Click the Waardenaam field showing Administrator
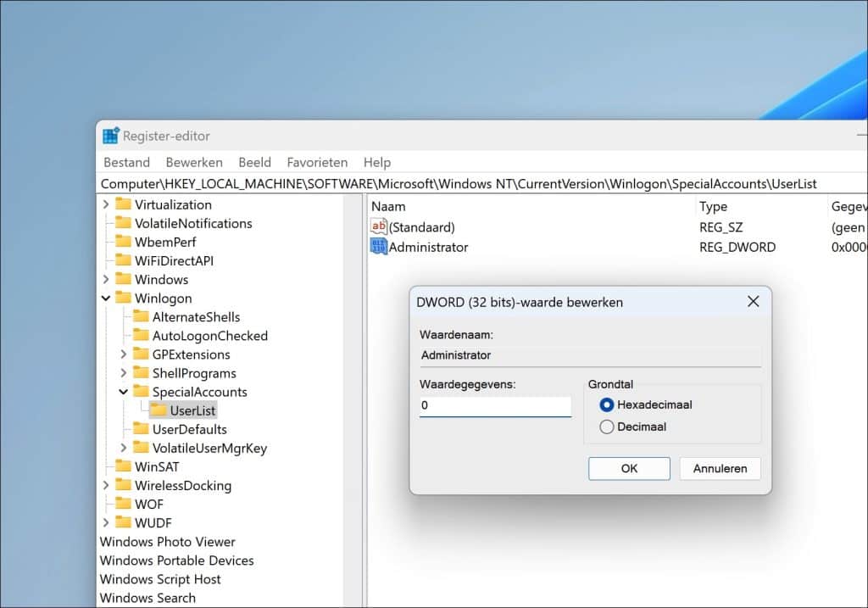The height and width of the screenshot is (608, 868). 590,355
